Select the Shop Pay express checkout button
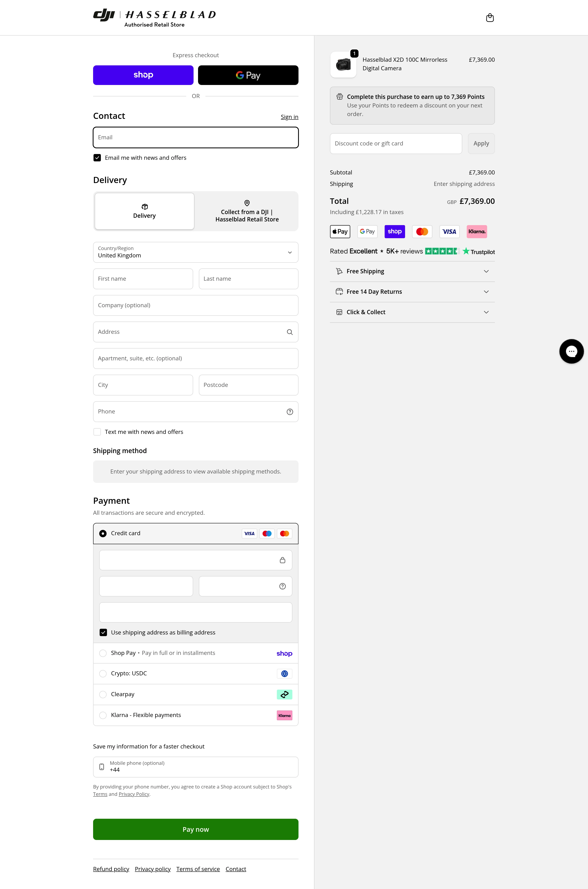The height and width of the screenshot is (889, 588). coord(143,75)
